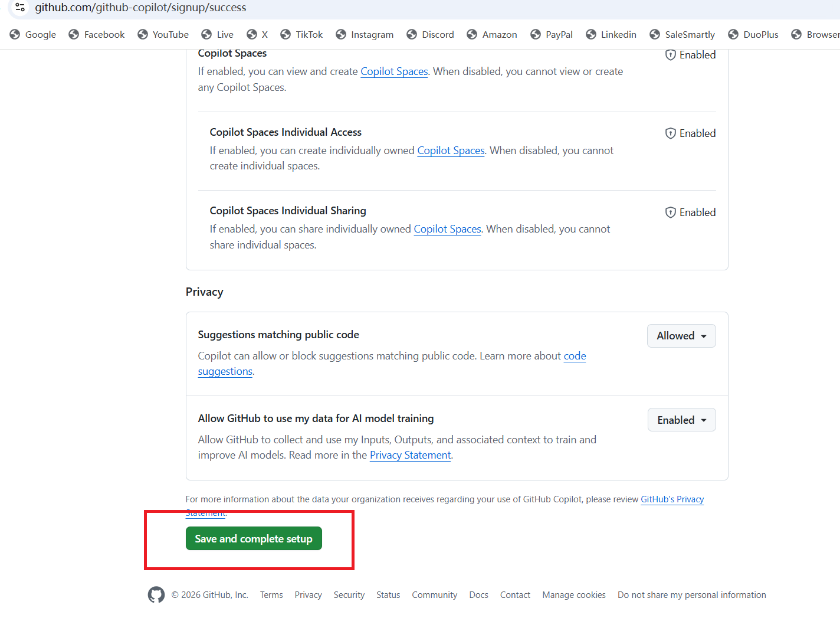Open the YouTube bookmark
840x618 pixels.
(163, 35)
